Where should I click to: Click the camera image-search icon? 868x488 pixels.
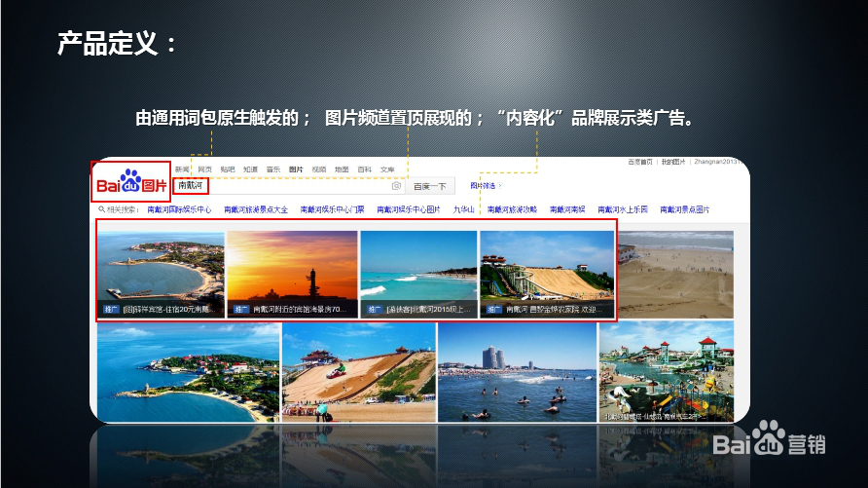[396, 186]
